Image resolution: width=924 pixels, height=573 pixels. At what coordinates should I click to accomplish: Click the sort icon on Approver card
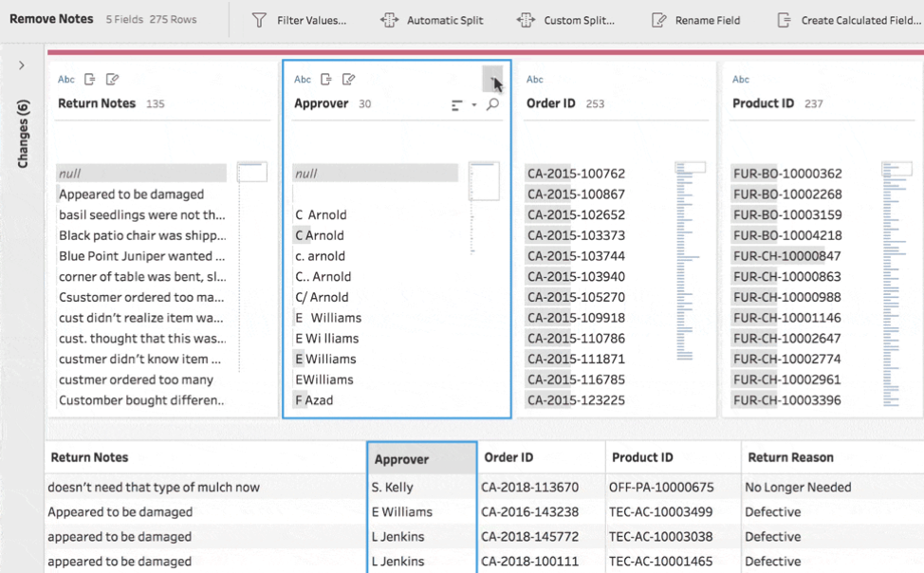point(456,105)
